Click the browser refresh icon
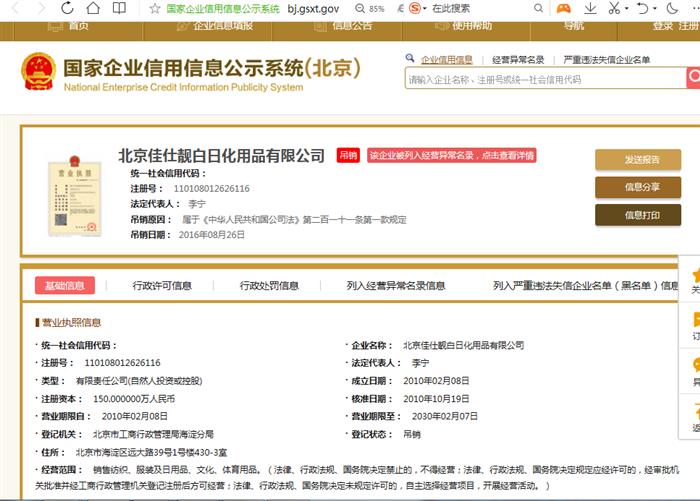The image size is (700, 501). click(x=67, y=8)
